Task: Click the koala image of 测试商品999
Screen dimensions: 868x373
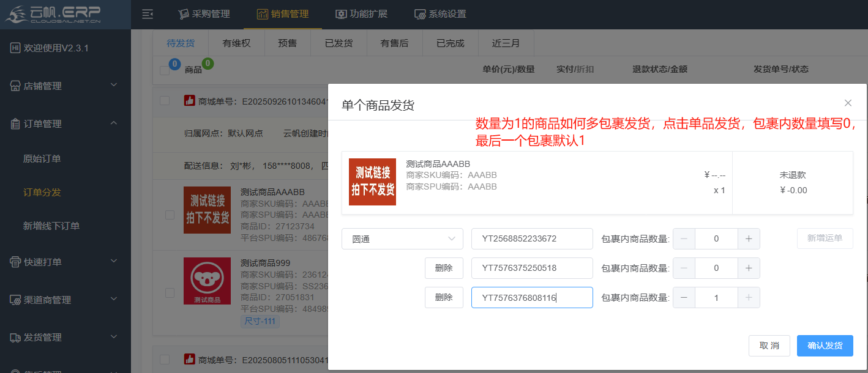Action: 207,281
